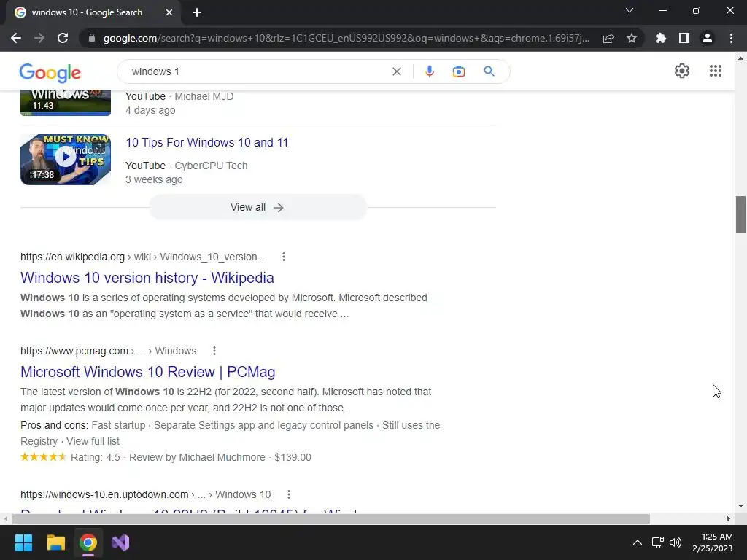The width and height of the screenshot is (747, 560).
Task: Bookmark this tab with the star
Action: [x=632, y=38]
